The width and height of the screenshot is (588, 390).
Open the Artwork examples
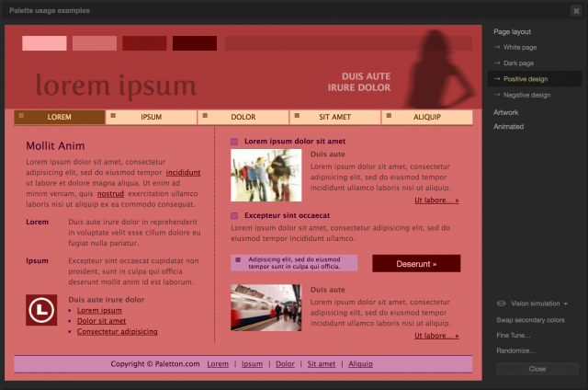[505, 112]
